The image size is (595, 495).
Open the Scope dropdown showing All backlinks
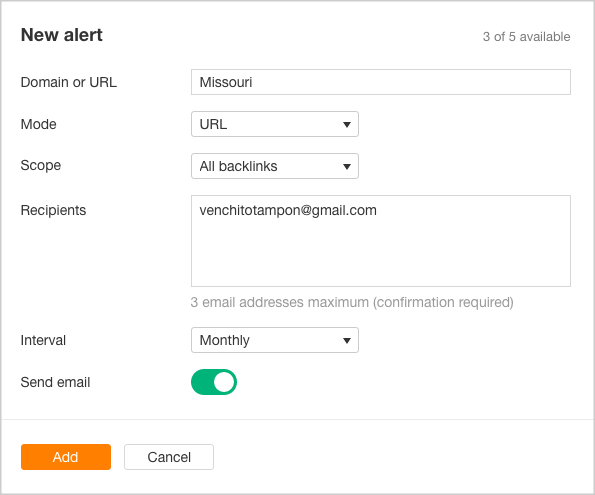(275, 166)
